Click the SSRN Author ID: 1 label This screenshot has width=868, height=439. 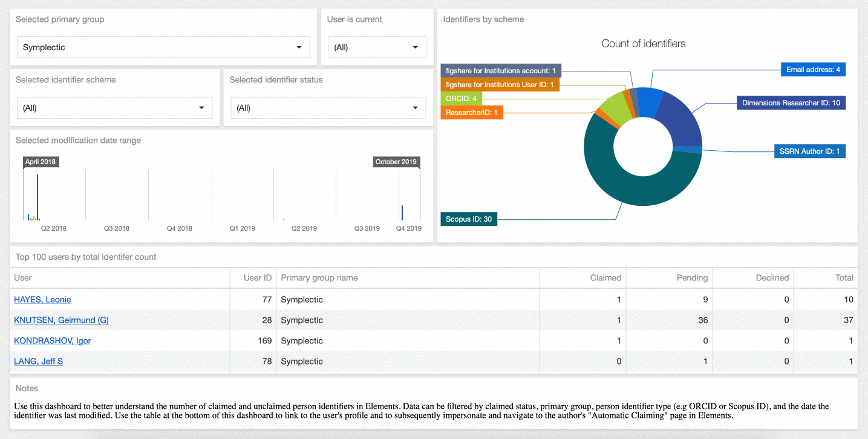point(809,151)
